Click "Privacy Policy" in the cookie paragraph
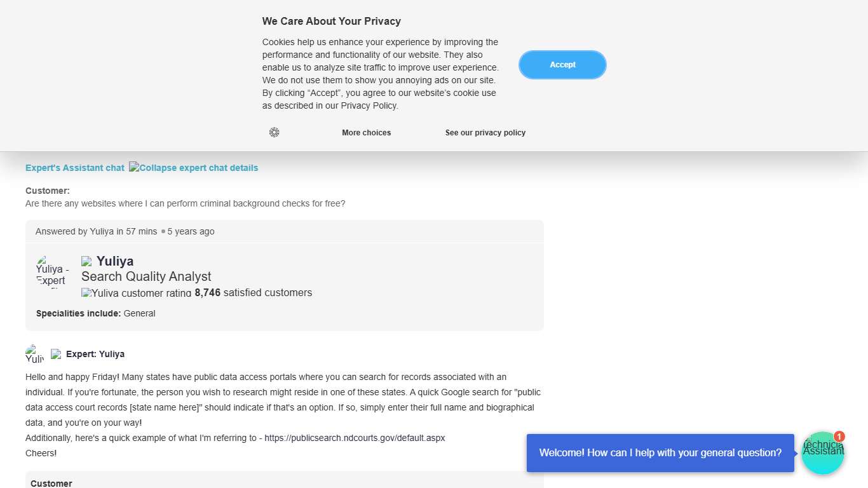Viewport: 868px width, 488px height. 369,106
